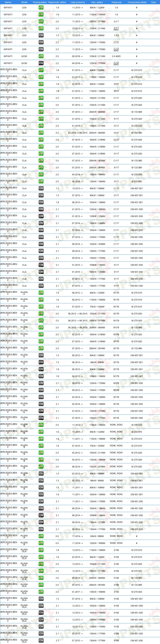Click petrol icon for Klasa A 265kW / 360KM W176
Viewport: 160px width, 644px height.
click(x=41, y=328)
